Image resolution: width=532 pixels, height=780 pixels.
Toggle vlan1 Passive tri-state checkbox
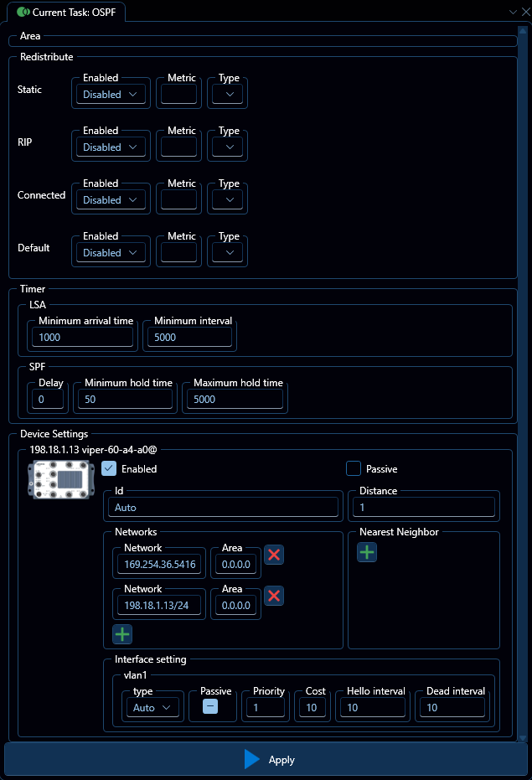point(210,706)
